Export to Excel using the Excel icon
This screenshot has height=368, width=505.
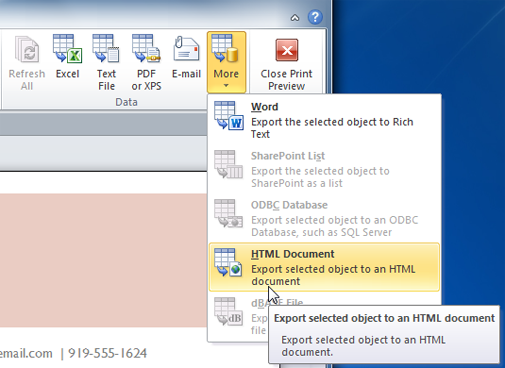pyautogui.click(x=67, y=49)
